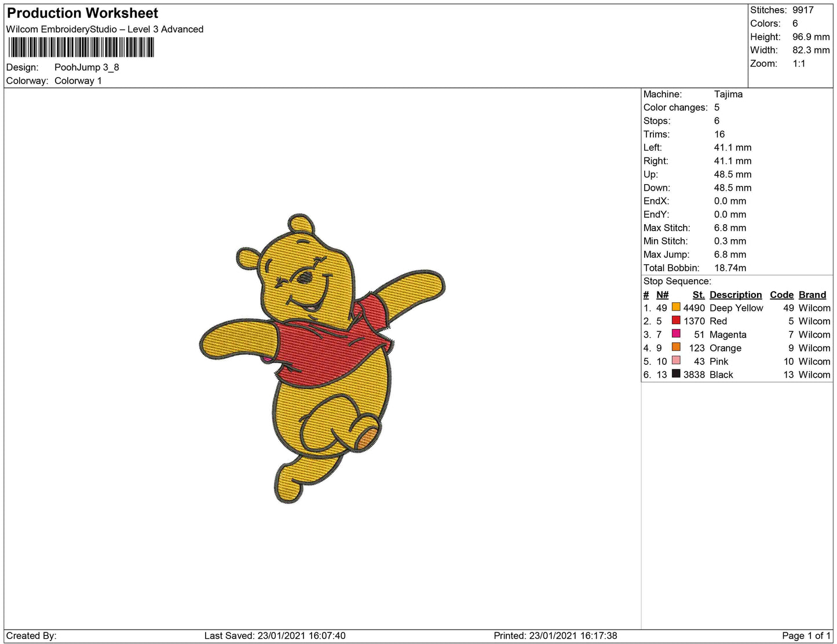Screen dimensions: 837x644
Task: Click the 'Color changes:' label
Action: 675,107
